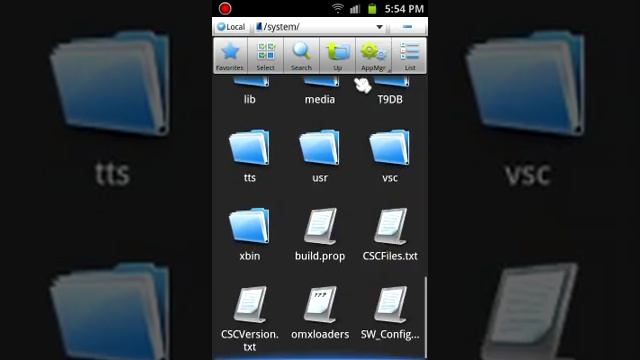640x360 pixels.
Task: Launch AppMgr from toolbar
Action: point(373,56)
